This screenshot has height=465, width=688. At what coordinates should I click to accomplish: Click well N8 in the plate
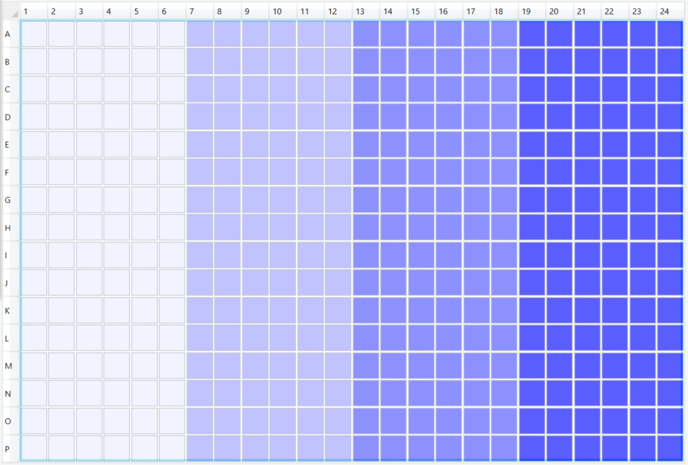point(227,393)
